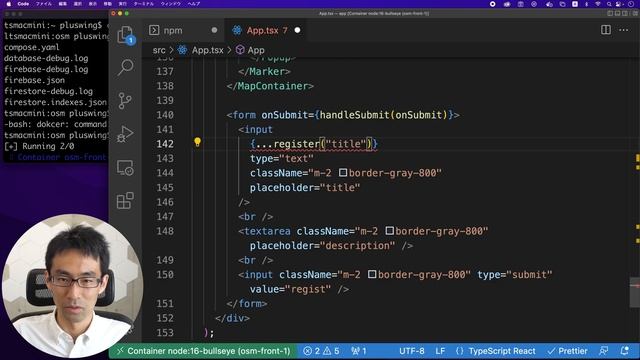Open the Apple menu
The width and height of the screenshot is (640, 360).
coord(8,4)
